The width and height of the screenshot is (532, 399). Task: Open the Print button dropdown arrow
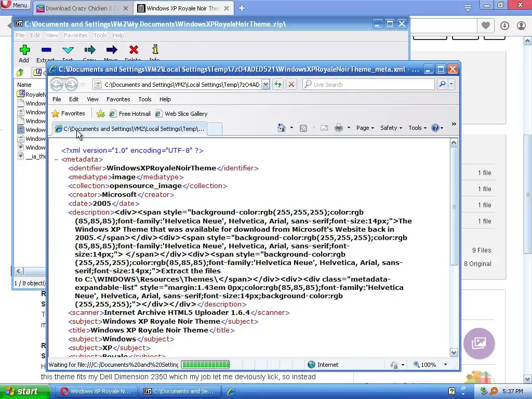[x=349, y=128]
